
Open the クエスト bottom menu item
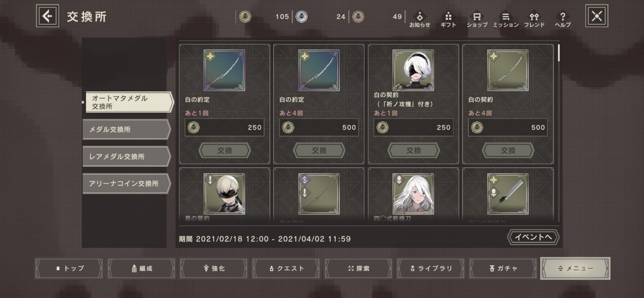(286, 268)
